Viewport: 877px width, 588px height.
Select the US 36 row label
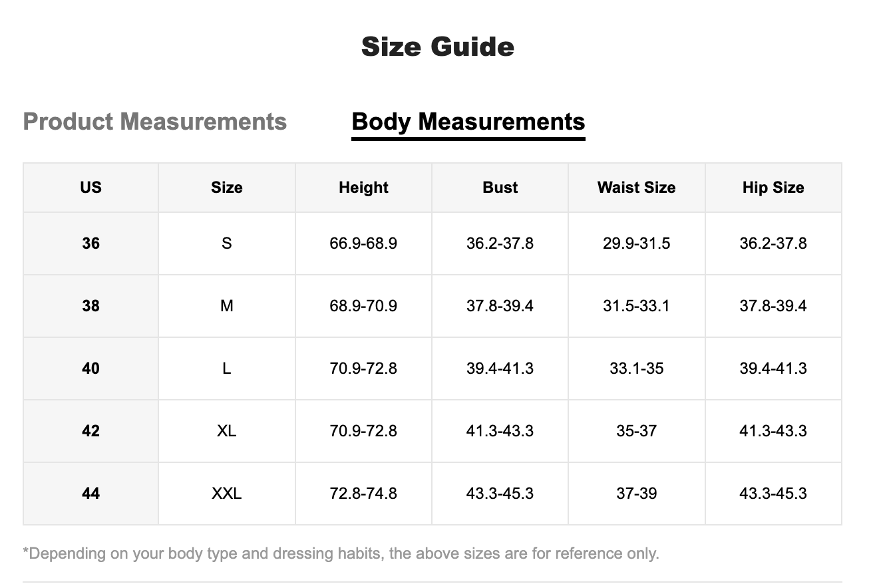90,243
